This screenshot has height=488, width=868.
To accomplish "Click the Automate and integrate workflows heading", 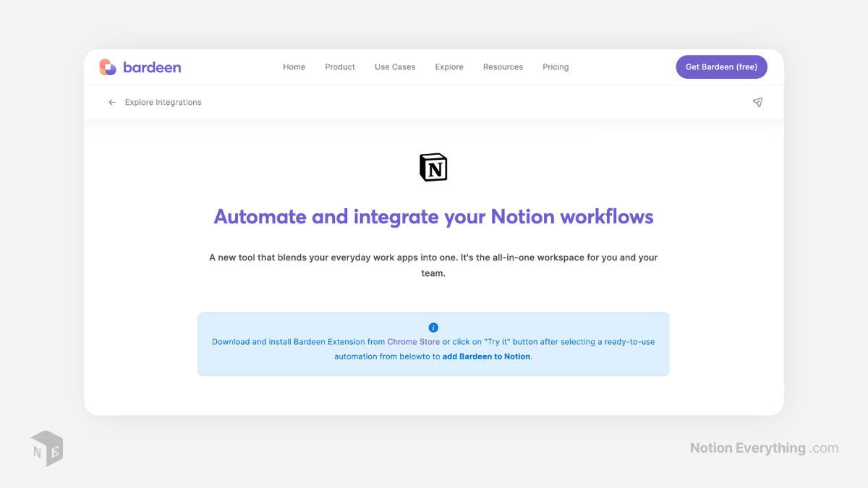I will point(433,216).
